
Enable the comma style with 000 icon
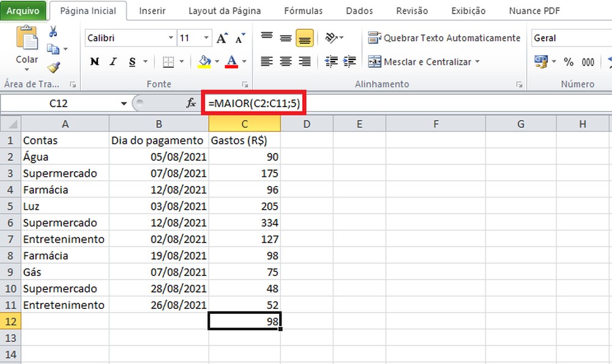[587, 62]
